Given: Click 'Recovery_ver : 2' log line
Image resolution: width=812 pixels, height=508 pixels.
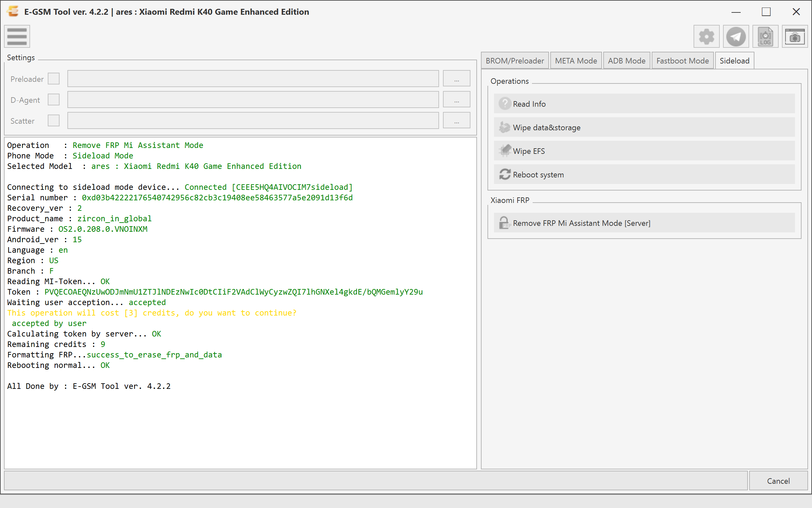Looking at the screenshot, I should coord(44,208).
